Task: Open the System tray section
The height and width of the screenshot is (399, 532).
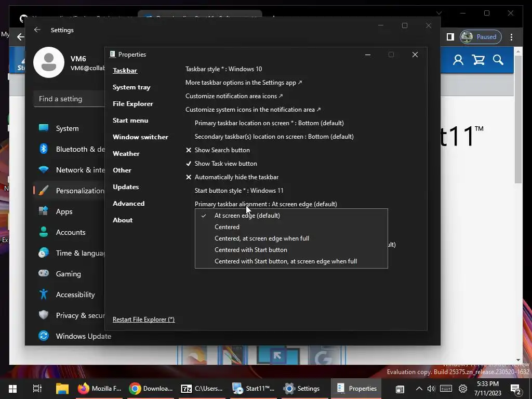Action: (131, 87)
